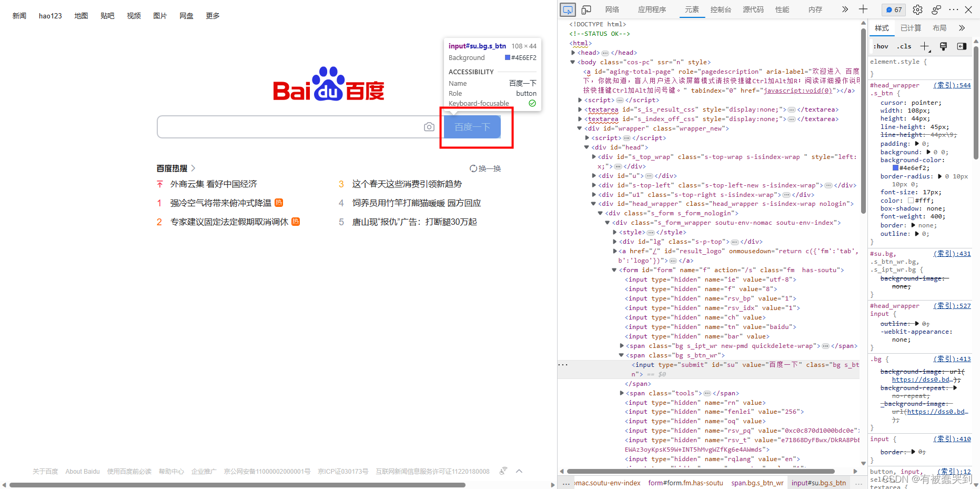The height and width of the screenshot is (489, 980).
Task: Expand the background shorthand triangle
Action: 928,152
